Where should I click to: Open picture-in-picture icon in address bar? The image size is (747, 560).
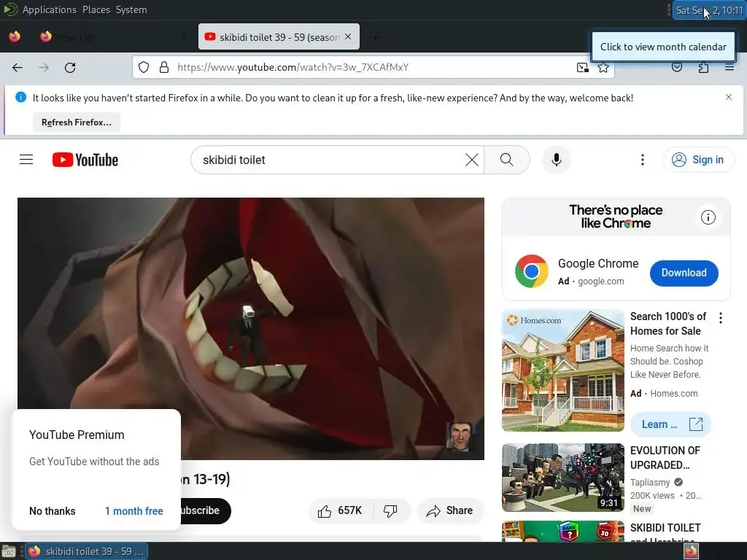pyautogui.click(x=582, y=67)
